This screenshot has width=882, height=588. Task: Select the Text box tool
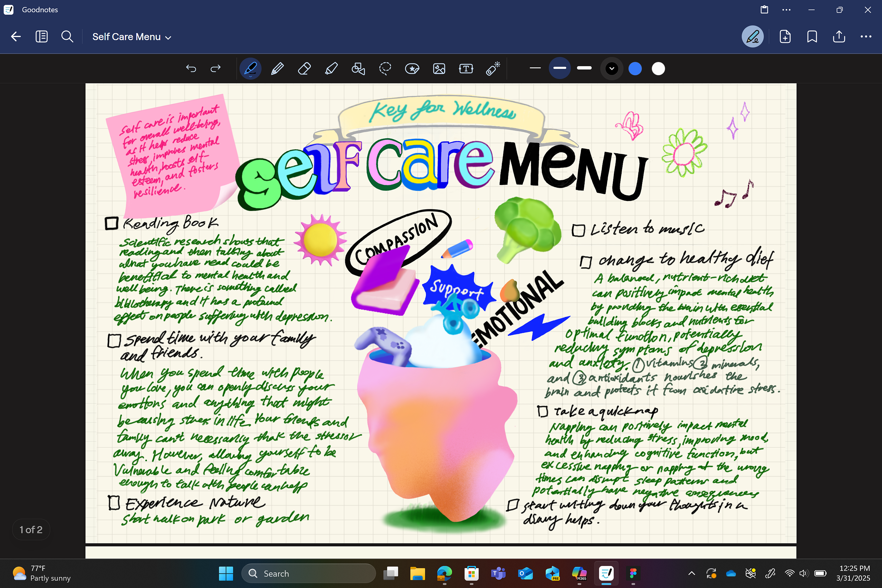(x=466, y=69)
